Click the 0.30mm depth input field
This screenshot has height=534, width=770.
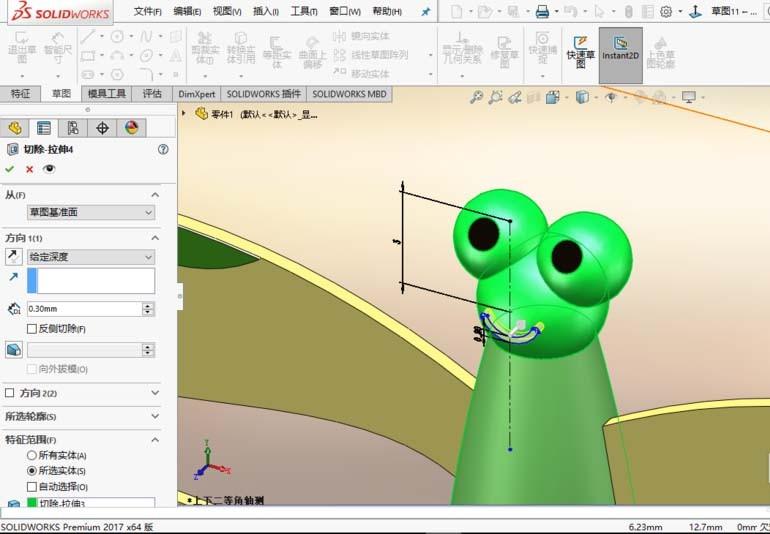[x=84, y=309]
